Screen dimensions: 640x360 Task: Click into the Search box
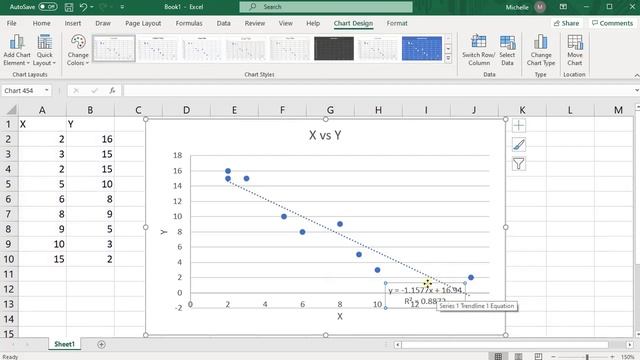[326, 7]
